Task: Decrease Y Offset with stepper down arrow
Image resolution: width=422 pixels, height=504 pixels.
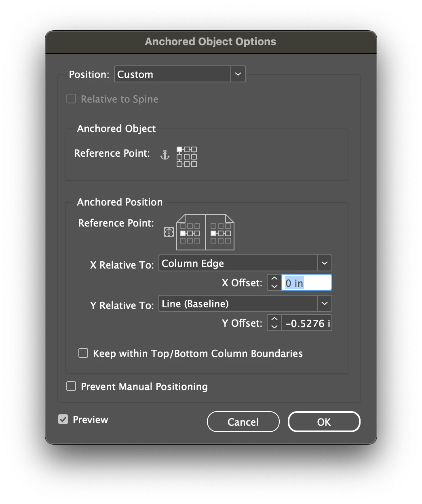Action: pos(274,327)
